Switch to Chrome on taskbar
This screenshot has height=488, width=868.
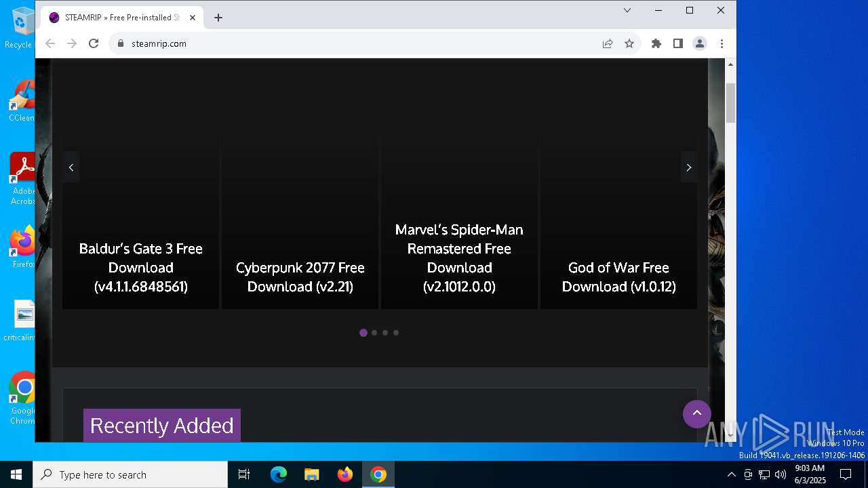coord(378,474)
